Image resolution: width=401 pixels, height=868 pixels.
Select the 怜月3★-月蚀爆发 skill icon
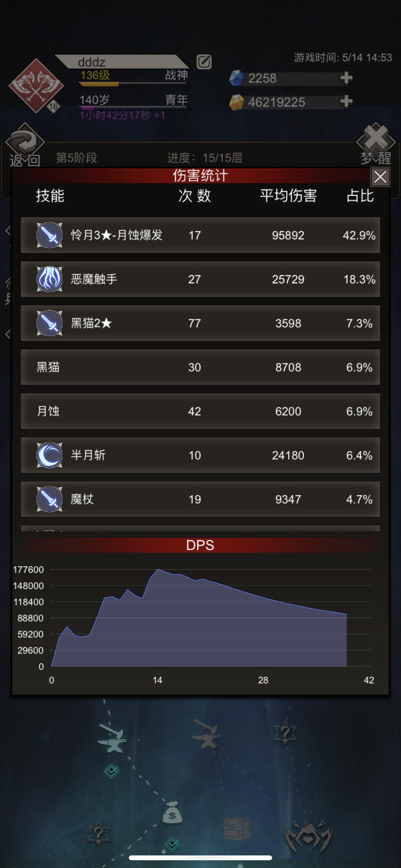click(x=49, y=235)
